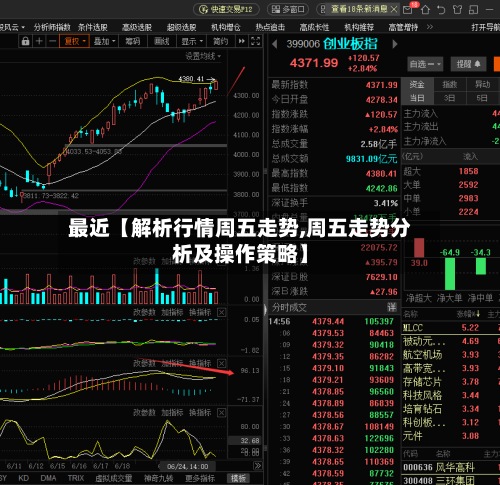Image resolution: width=500 pixels, height=485 pixels.
Task: Open 超级选股 menu item
Action: click(x=181, y=27)
